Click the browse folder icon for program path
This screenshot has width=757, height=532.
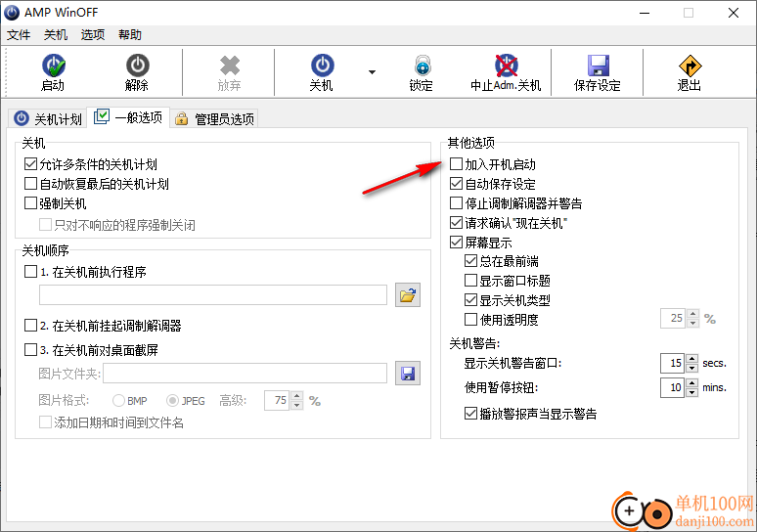pyautogui.click(x=408, y=295)
